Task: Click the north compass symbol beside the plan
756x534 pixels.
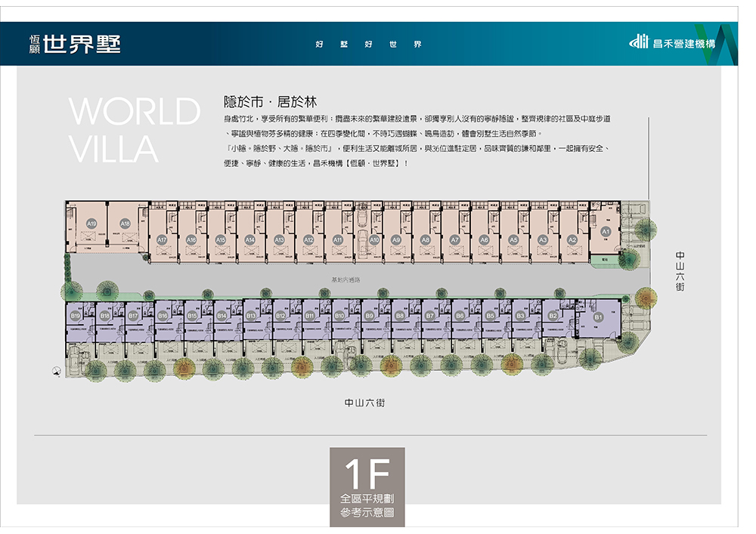Action: [x=57, y=370]
